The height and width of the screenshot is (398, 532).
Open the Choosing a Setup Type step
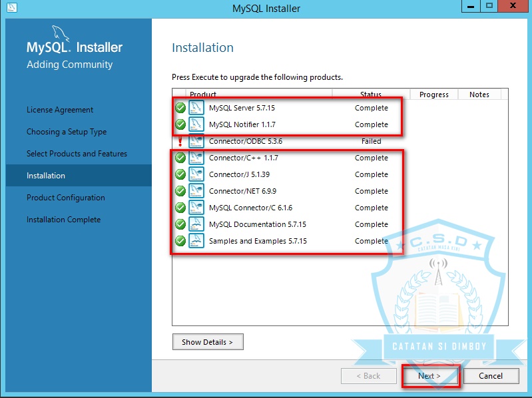(x=67, y=132)
